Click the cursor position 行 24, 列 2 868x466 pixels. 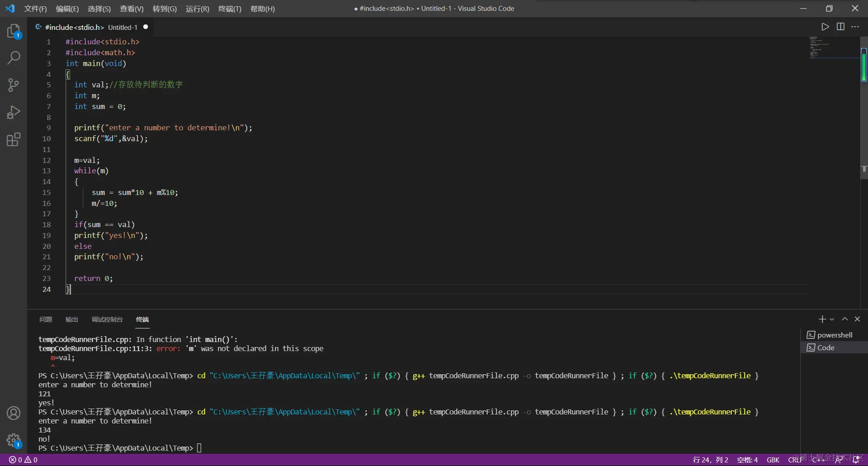pyautogui.click(x=711, y=460)
